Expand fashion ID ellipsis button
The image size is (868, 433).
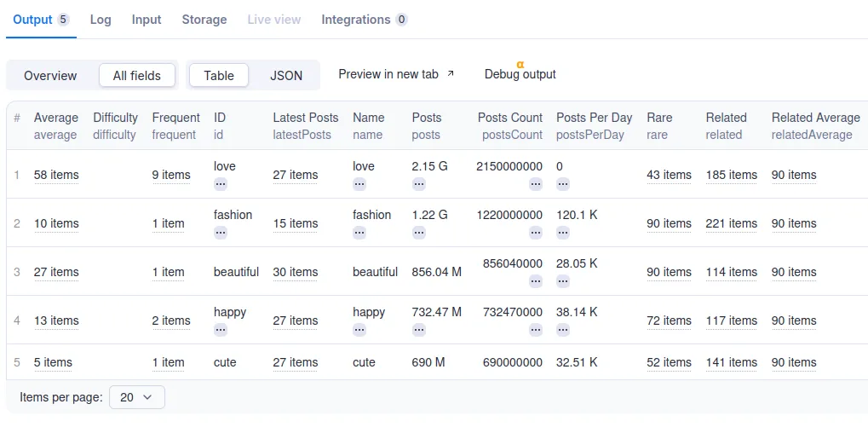[x=221, y=233]
